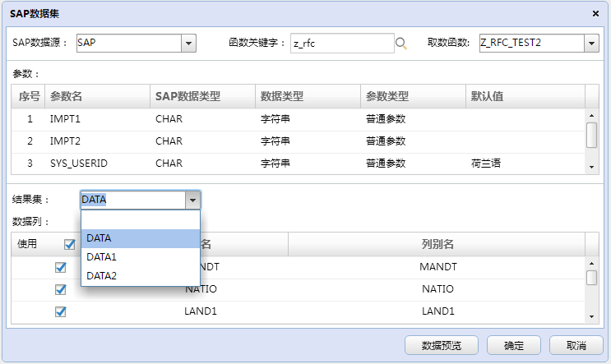Open the SAP数据源 dropdown arrow
This screenshot has width=611, height=364.
pos(188,44)
